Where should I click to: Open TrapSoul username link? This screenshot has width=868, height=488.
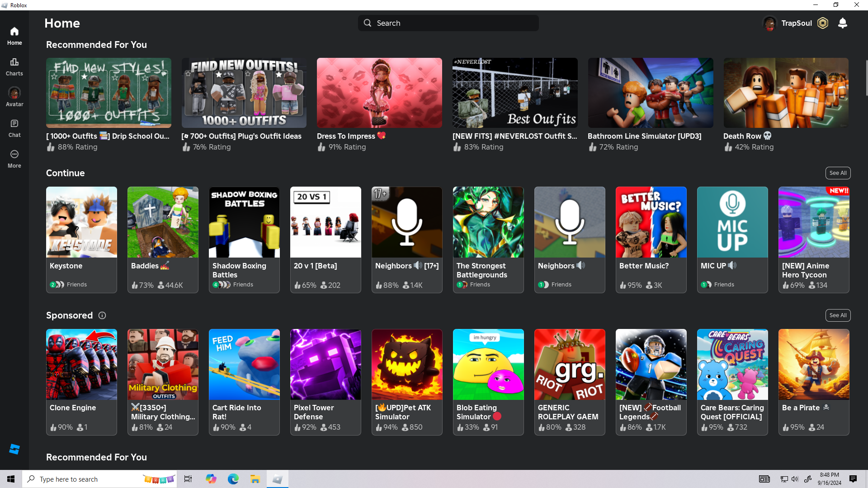(x=797, y=23)
